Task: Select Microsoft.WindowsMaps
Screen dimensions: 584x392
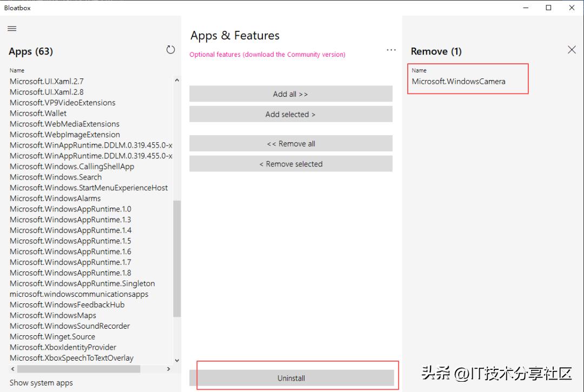Action: point(53,315)
